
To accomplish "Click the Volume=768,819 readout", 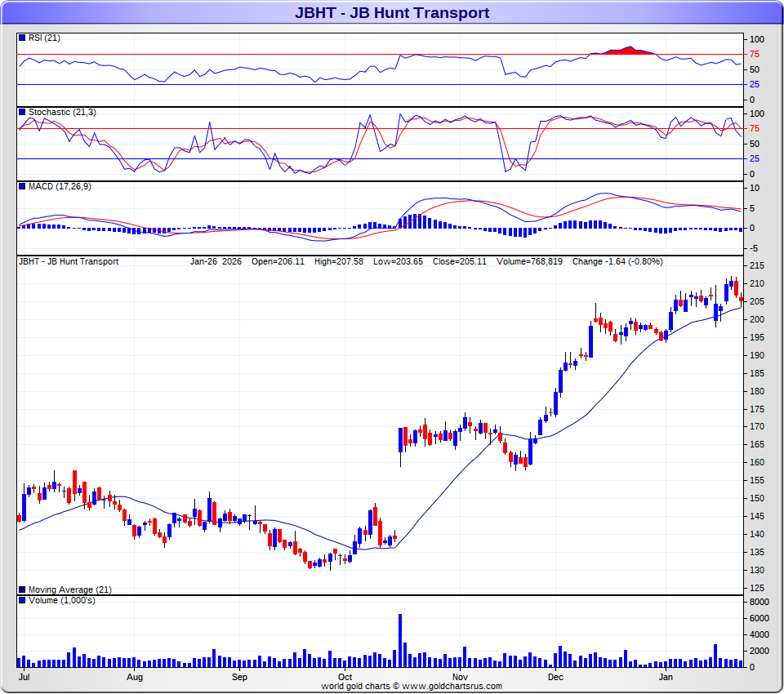I will 529,262.
